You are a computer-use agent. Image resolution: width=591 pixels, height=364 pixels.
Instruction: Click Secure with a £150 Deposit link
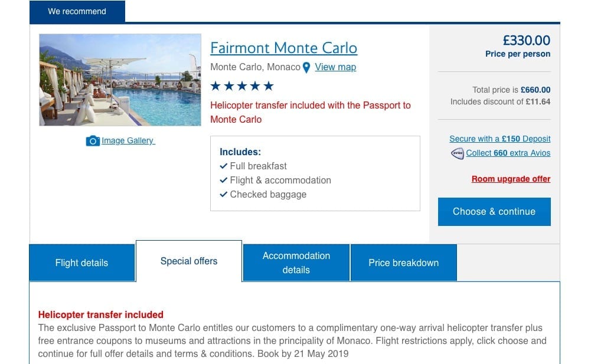(x=499, y=139)
